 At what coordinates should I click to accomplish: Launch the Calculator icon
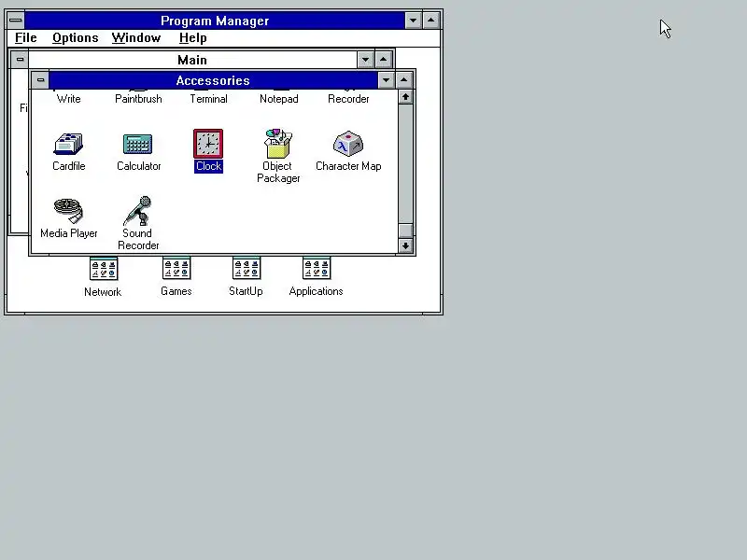pos(138,145)
